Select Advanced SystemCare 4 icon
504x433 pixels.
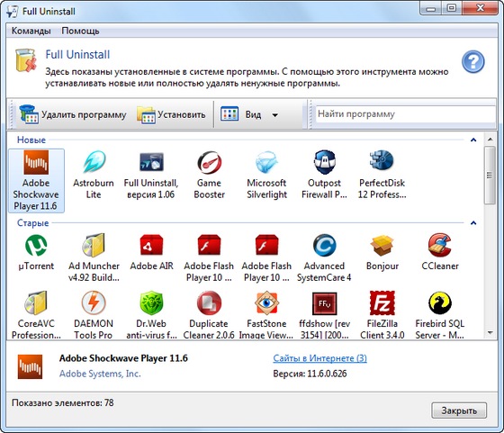coord(324,245)
